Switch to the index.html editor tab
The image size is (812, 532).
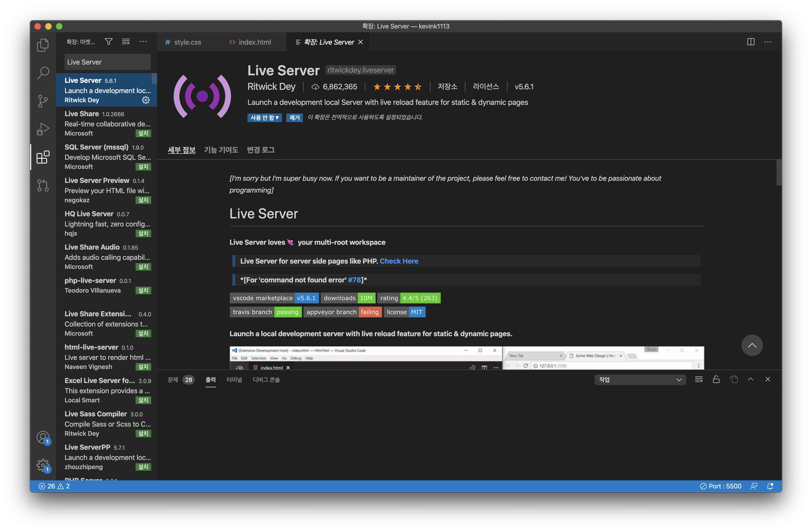[x=254, y=42]
